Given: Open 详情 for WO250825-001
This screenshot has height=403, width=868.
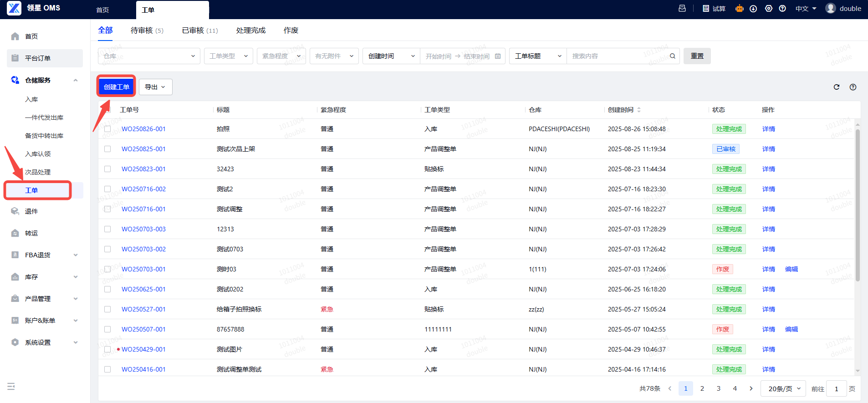Looking at the screenshot, I should 769,149.
